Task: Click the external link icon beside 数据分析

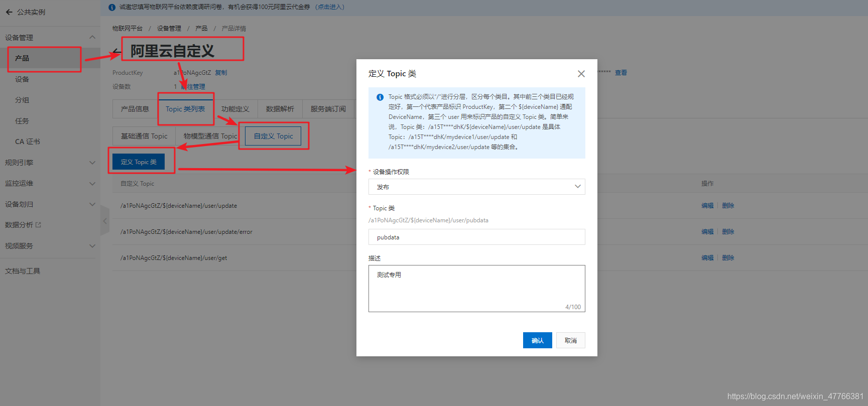Action: [39, 225]
